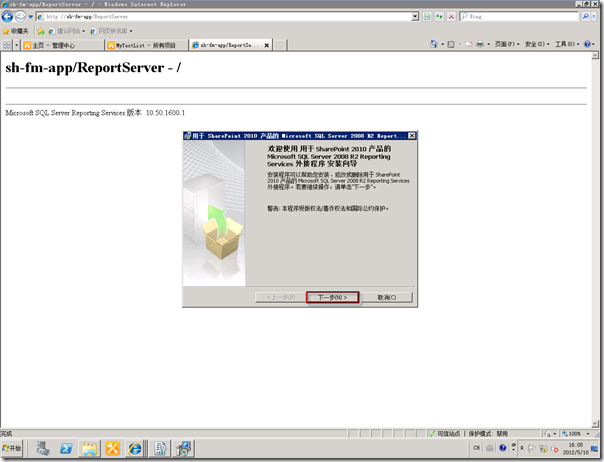Viewport: 604px width, 462px height.
Task: Open the 建议网站 suggested sites link
Action: tap(67, 31)
